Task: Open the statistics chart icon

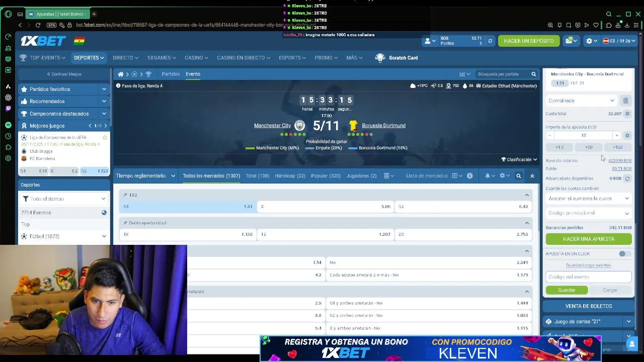Action: click(462, 74)
